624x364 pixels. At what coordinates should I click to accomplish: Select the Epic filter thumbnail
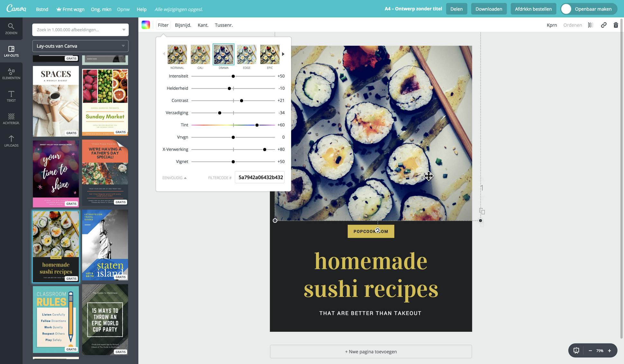click(270, 55)
